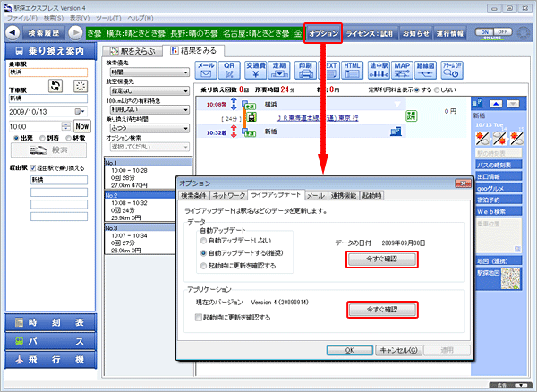Open the calendar icon in the date field
The image size is (537, 392).
click(80, 112)
